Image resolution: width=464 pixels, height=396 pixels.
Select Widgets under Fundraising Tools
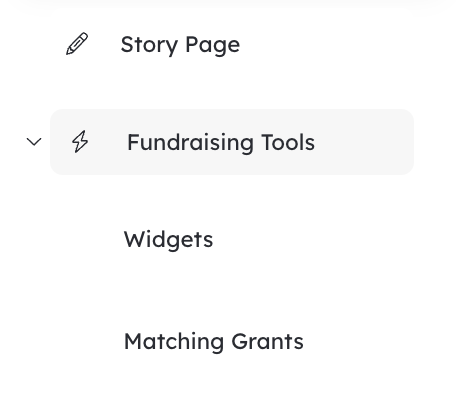(x=168, y=240)
